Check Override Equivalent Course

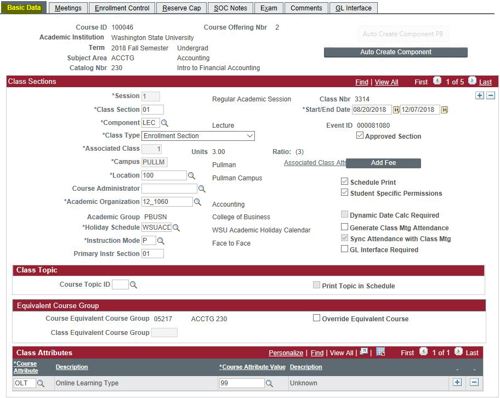click(316, 318)
